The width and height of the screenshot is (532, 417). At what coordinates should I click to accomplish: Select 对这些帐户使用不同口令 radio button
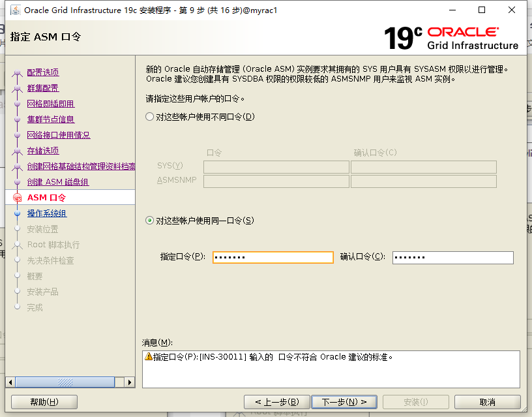click(150, 117)
